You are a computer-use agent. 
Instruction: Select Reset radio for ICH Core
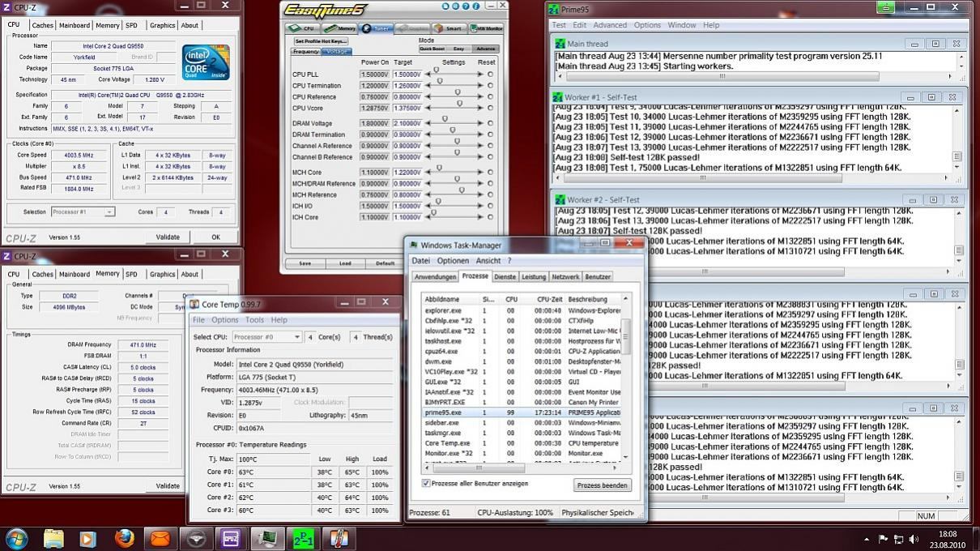coord(489,217)
